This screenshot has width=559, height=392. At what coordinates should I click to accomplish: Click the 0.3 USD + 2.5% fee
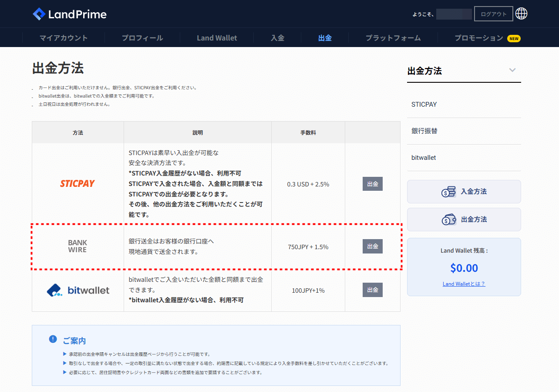pyautogui.click(x=308, y=184)
